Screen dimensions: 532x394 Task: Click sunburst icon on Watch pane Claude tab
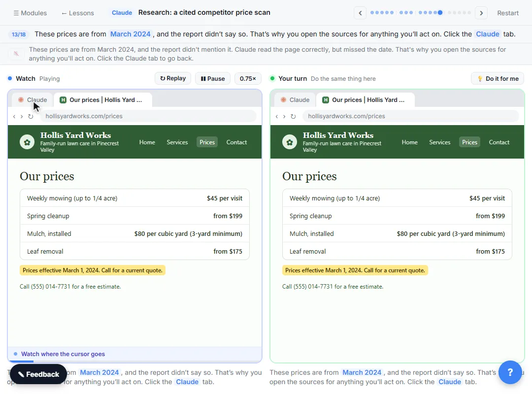(x=21, y=100)
